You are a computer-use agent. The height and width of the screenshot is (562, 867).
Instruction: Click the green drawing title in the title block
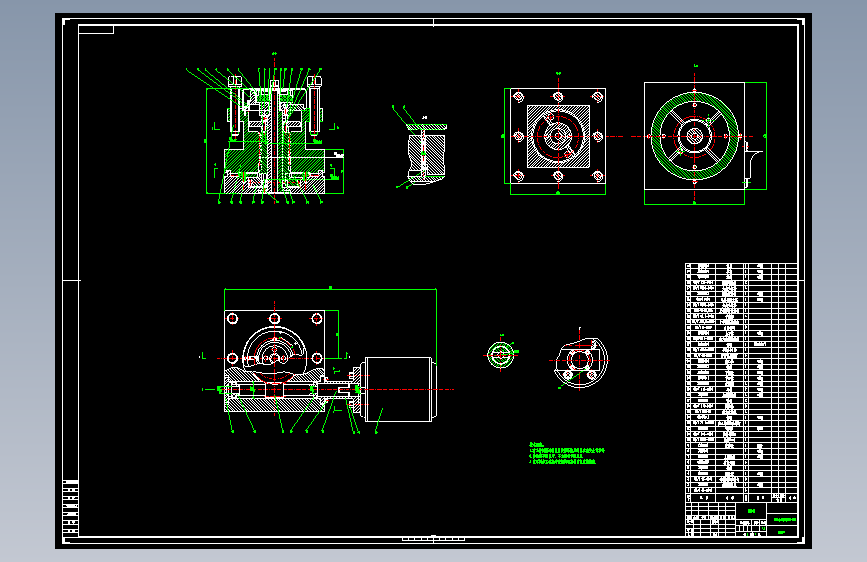point(785,519)
